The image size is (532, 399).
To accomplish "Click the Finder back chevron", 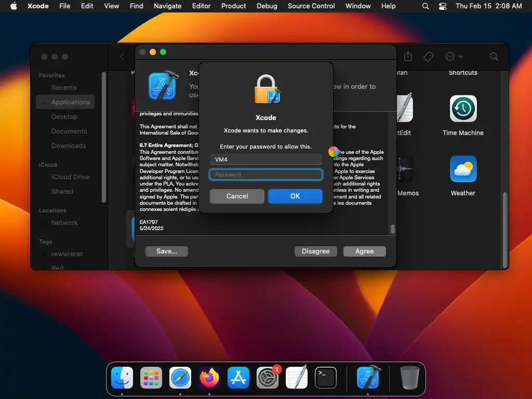I will (122, 57).
